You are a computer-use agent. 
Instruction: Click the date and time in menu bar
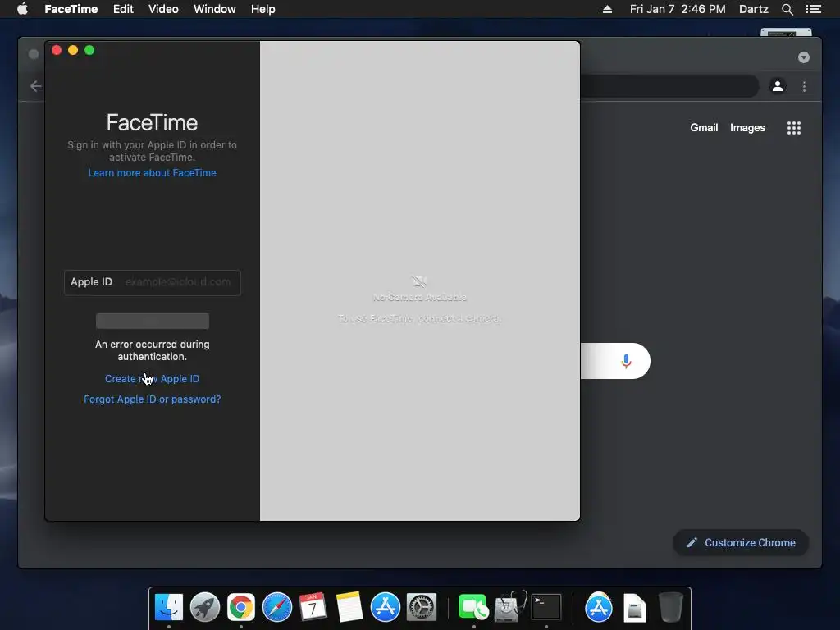click(678, 9)
